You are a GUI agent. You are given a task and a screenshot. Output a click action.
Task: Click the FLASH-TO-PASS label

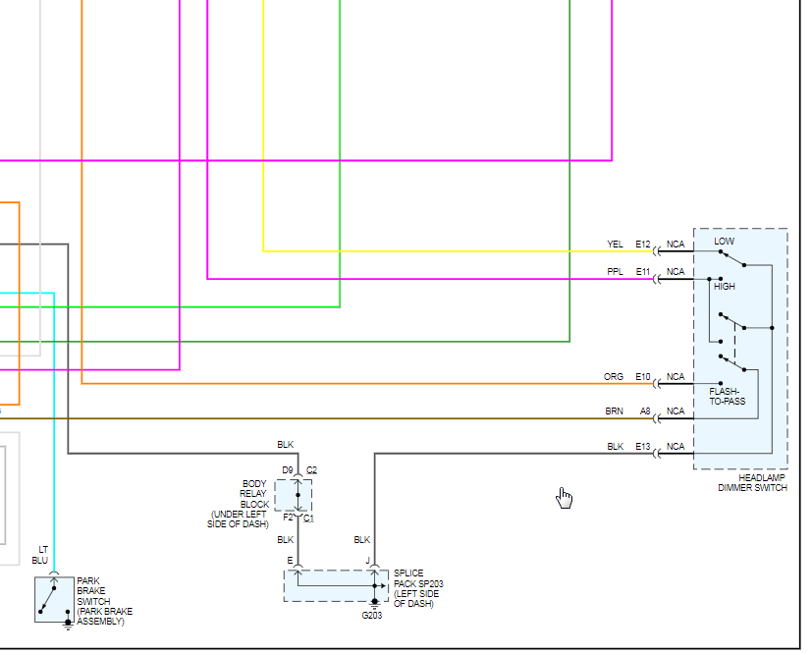point(728,396)
